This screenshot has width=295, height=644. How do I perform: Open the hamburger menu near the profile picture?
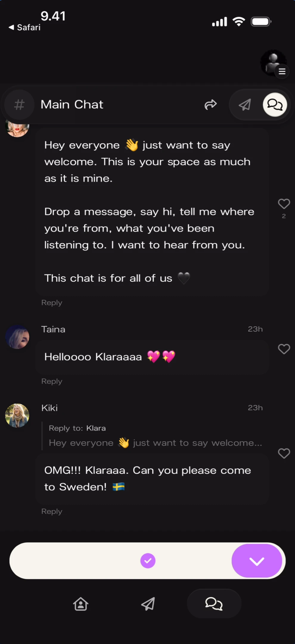pyautogui.click(x=282, y=71)
